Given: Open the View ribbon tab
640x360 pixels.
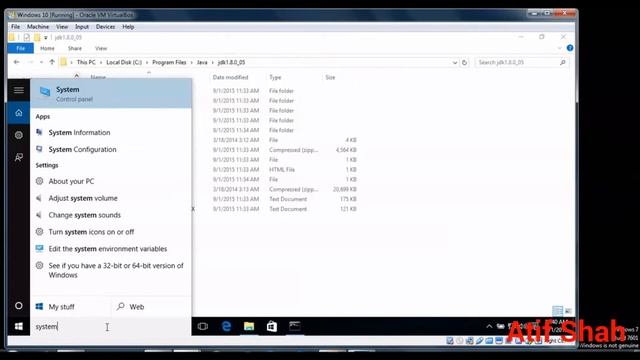Looking at the screenshot, I should tap(101, 48).
